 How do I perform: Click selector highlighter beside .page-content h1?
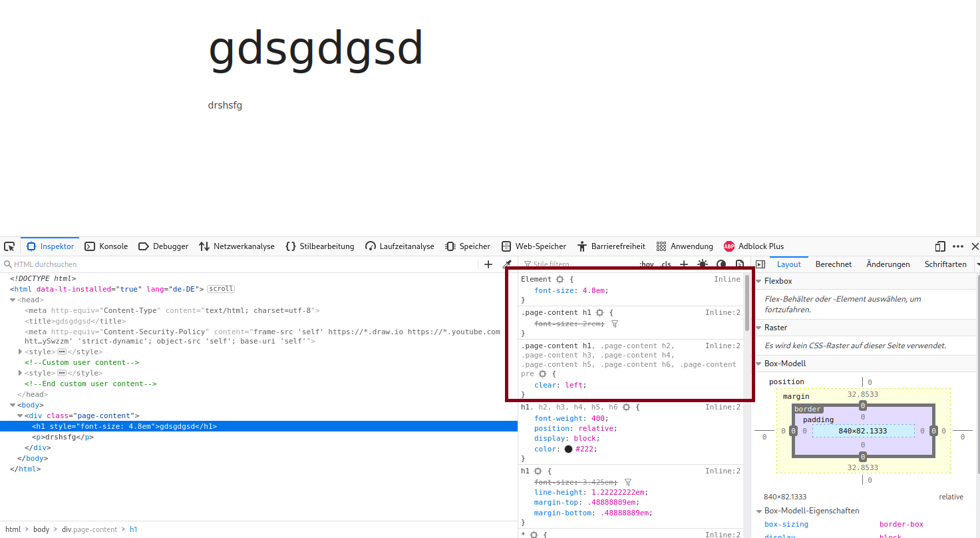(x=599, y=312)
